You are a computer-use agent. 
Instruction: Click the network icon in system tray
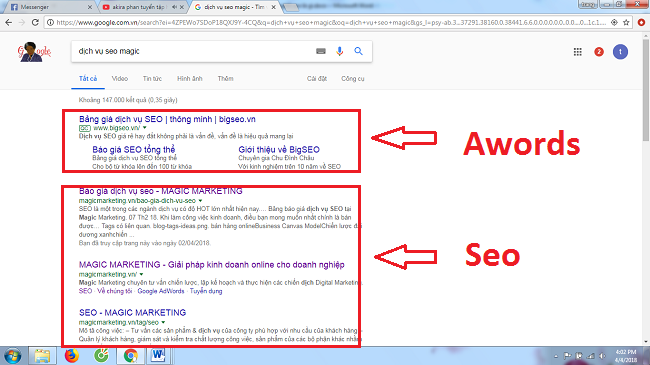pos(590,356)
